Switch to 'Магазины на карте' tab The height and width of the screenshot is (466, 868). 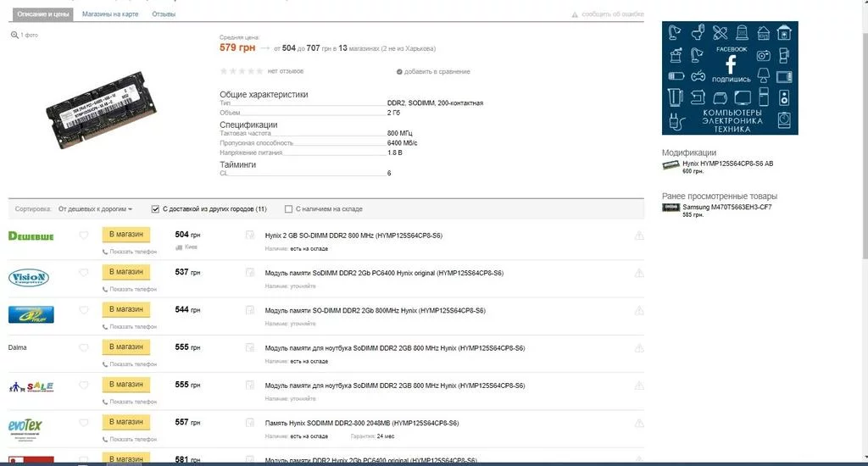click(110, 14)
